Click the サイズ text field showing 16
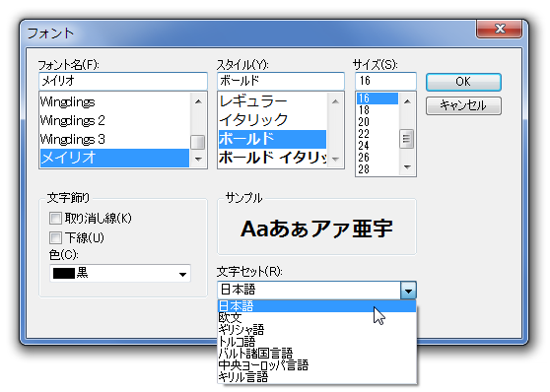This screenshot has height=392, width=550. 385,81
